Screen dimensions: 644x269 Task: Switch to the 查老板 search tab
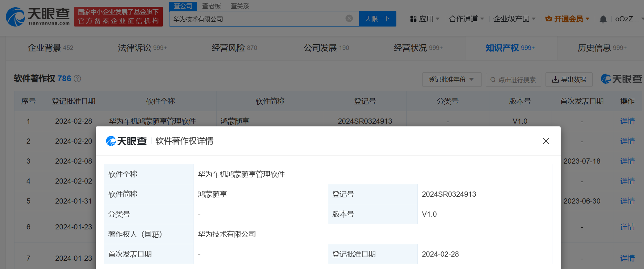pyautogui.click(x=211, y=6)
